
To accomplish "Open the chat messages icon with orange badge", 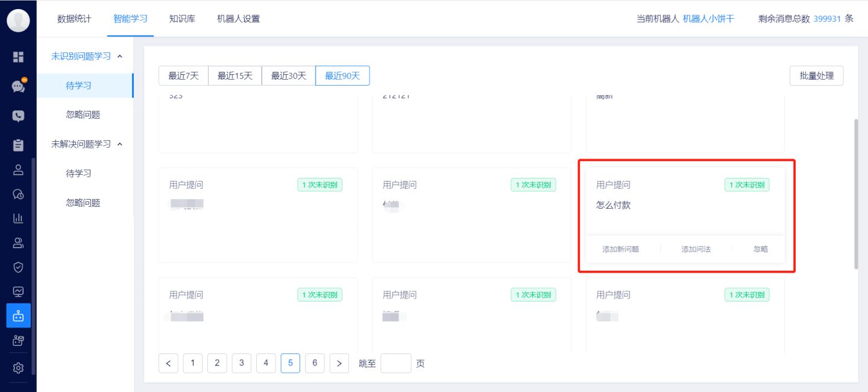I will click(x=18, y=86).
